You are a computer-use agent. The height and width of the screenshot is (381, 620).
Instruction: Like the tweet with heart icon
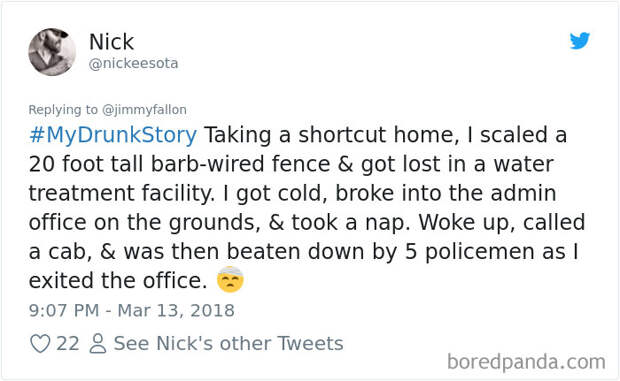pyautogui.click(x=40, y=343)
